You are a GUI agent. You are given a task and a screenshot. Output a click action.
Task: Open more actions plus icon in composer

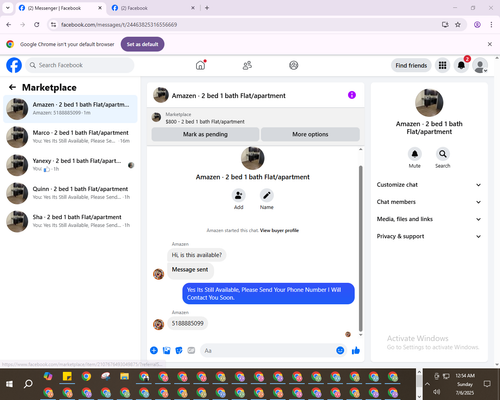[154, 350]
